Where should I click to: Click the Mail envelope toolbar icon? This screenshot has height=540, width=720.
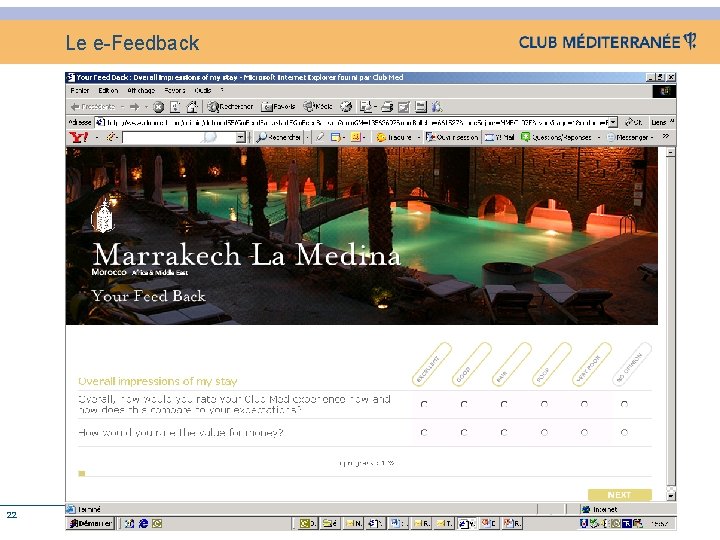(366, 107)
